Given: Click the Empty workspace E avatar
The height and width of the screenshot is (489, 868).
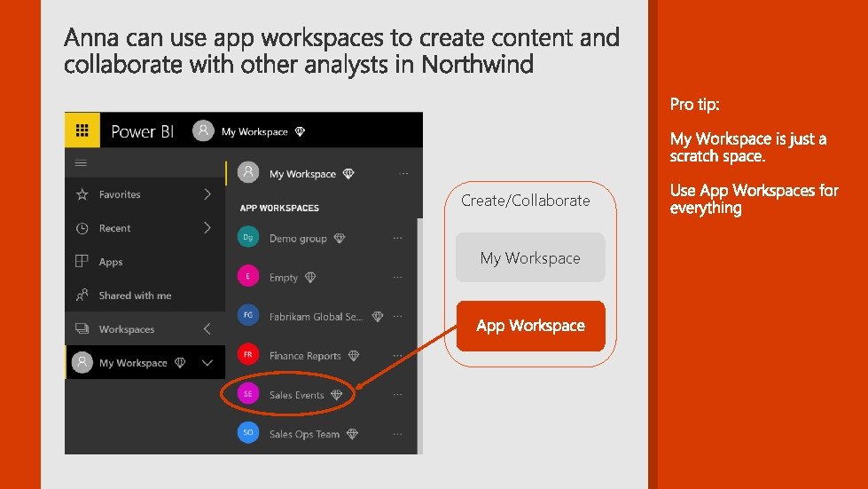Looking at the screenshot, I should point(248,276).
